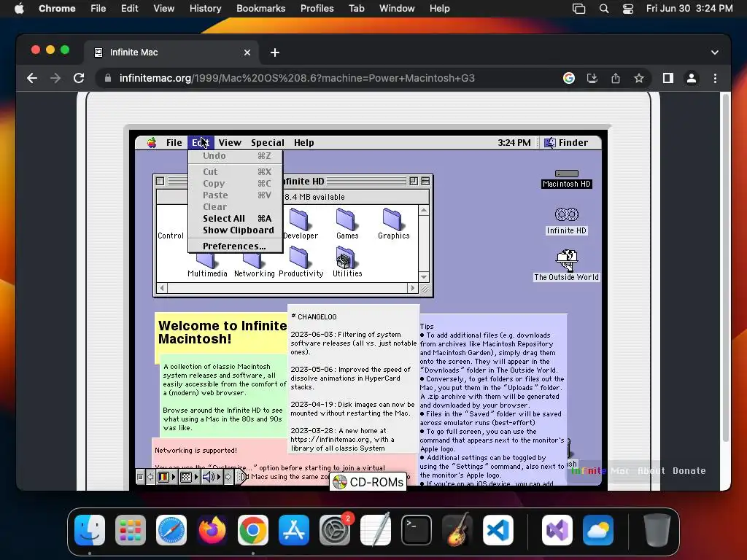Click control strip monitor resolution module
Screen dimensions: 747x560
(x=189, y=477)
